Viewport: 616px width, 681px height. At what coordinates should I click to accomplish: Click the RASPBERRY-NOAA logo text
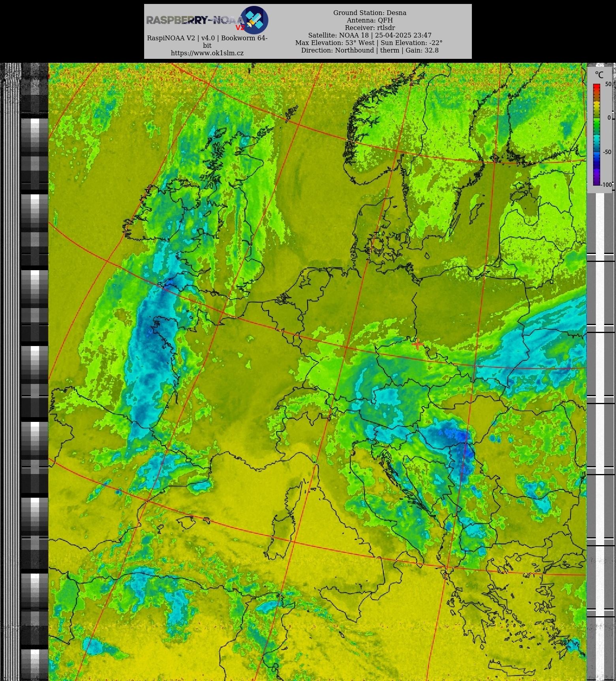(195, 21)
